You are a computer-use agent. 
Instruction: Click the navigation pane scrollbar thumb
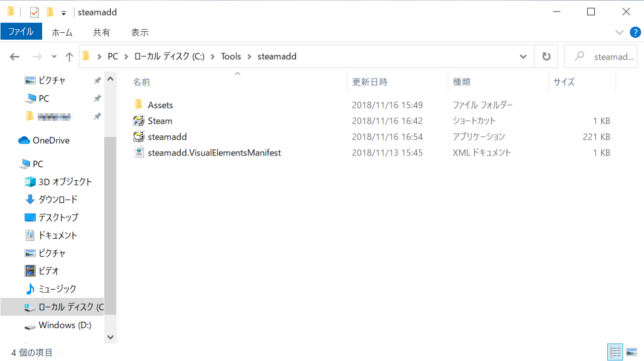pos(111,225)
